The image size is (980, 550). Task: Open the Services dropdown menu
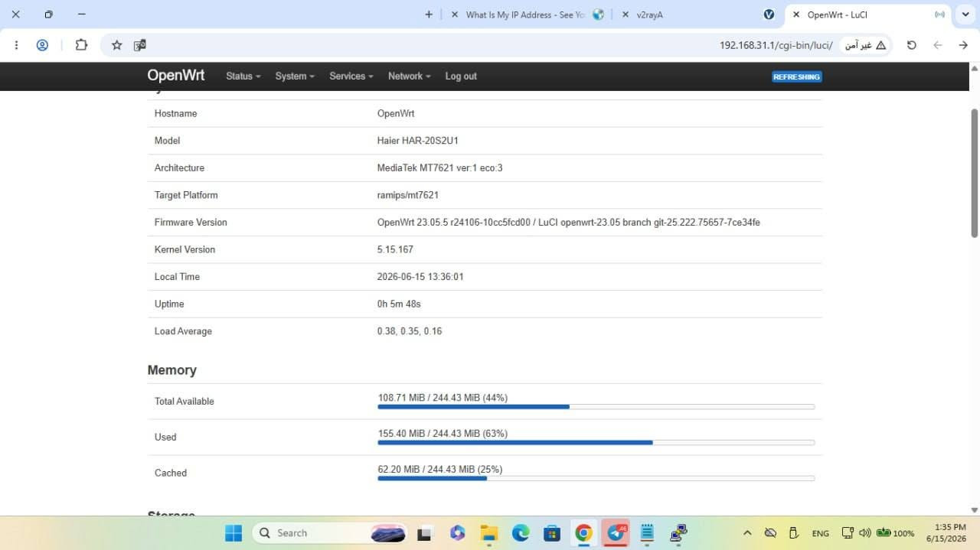pos(351,76)
